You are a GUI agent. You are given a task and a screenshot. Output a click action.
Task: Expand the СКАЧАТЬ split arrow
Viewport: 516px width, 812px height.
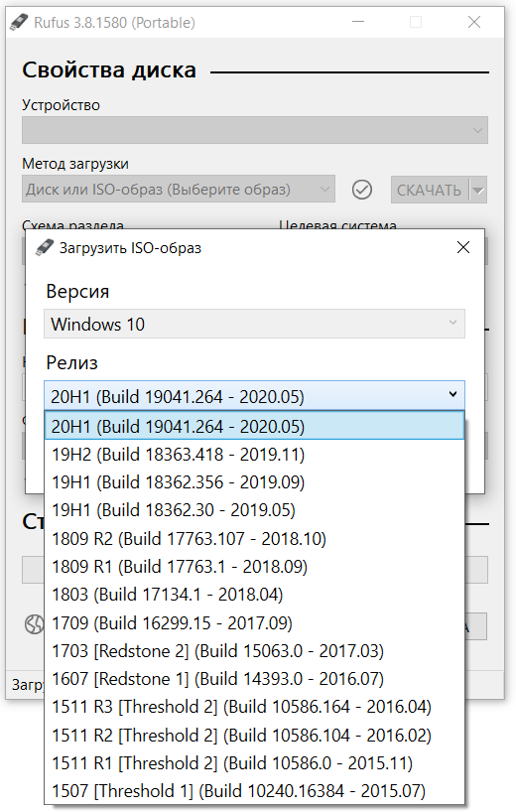click(478, 190)
